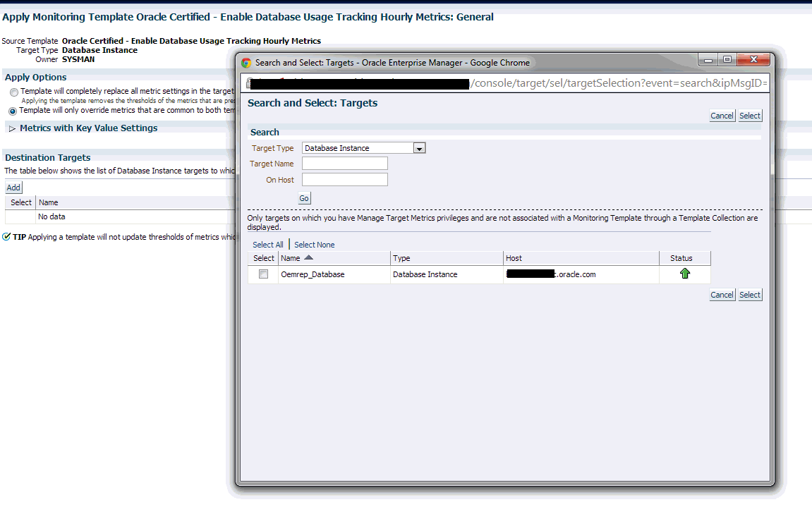812x507 pixels.
Task: Click the top Cancel button in the popup
Action: [x=722, y=116]
